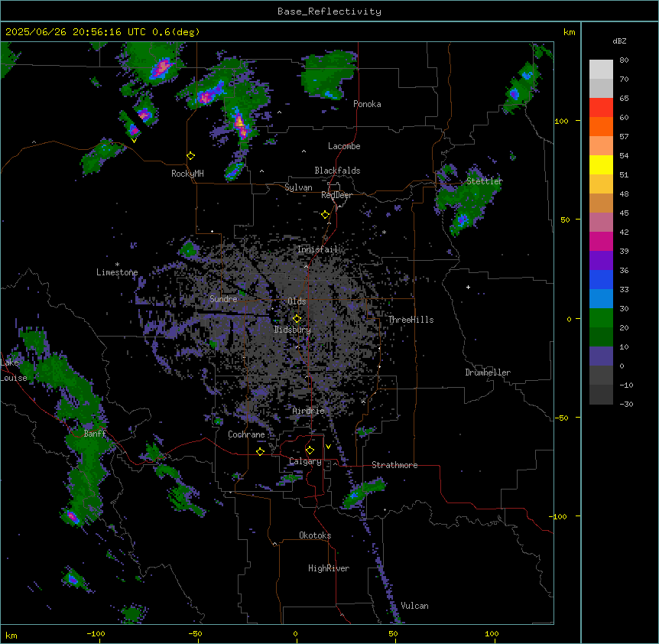Click the intense storm cell west of Ponoka

pos(241,125)
